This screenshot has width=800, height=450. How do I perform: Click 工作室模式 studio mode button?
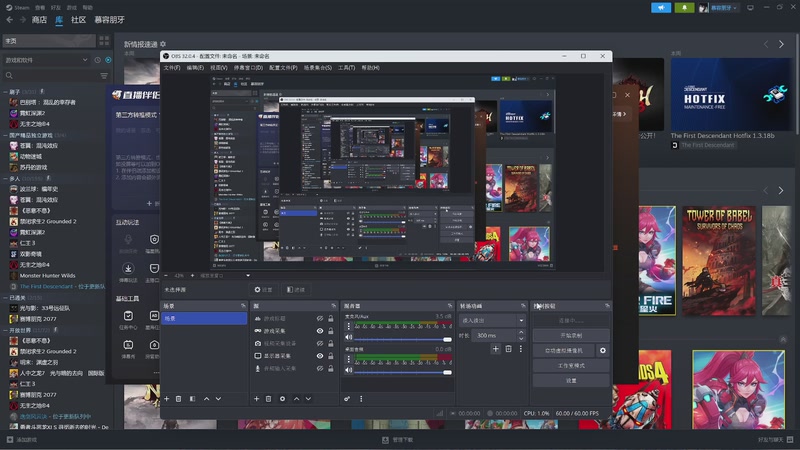coord(571,365)
